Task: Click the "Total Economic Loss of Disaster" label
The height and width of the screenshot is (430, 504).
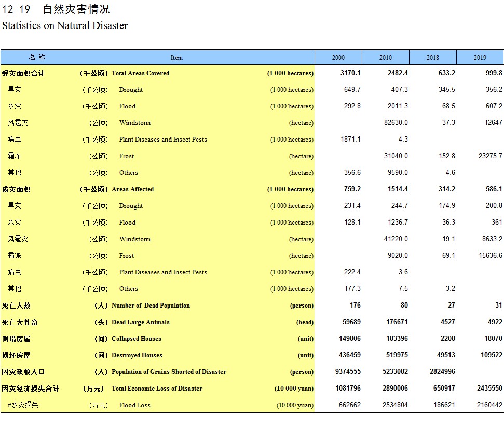Action: tap(157, 389)
